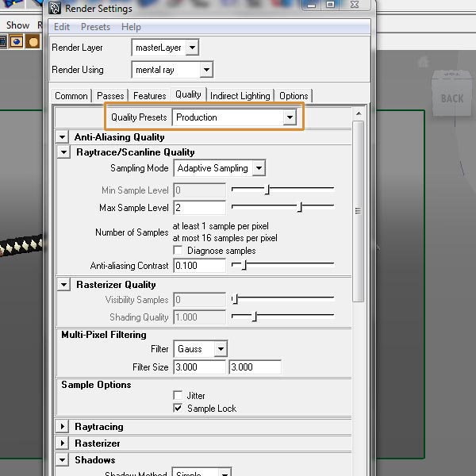Click the blue sphere icon in viewport toolbar

pyautogui.click(x=16, y=41)
